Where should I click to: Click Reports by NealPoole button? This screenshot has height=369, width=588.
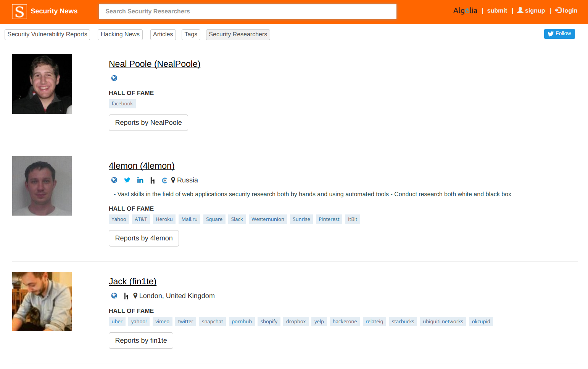148,123
